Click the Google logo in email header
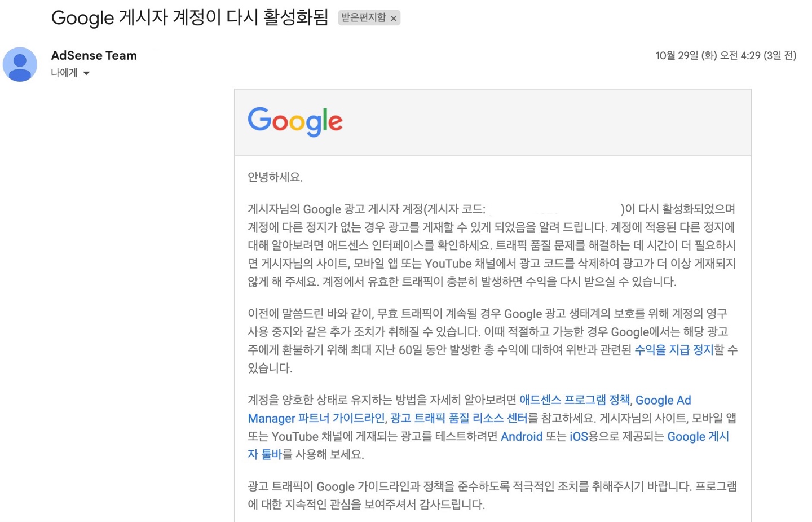The height and width of the screenshot is (522, 812). click(295, 121)
